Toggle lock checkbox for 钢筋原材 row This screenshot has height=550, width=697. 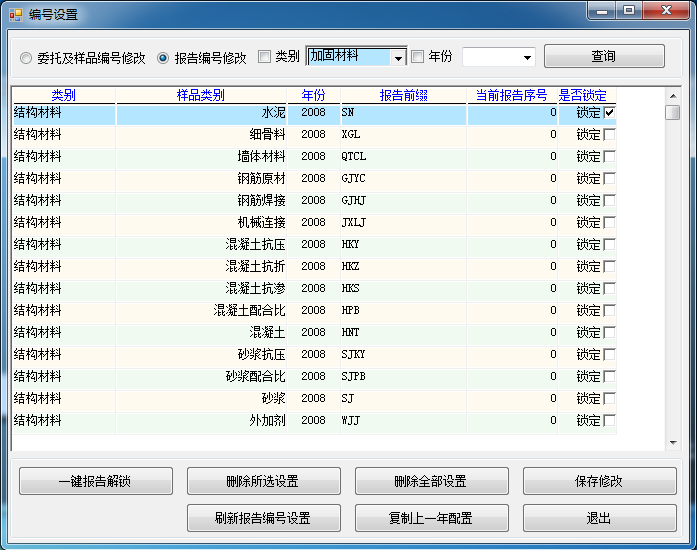coord(610,178)
